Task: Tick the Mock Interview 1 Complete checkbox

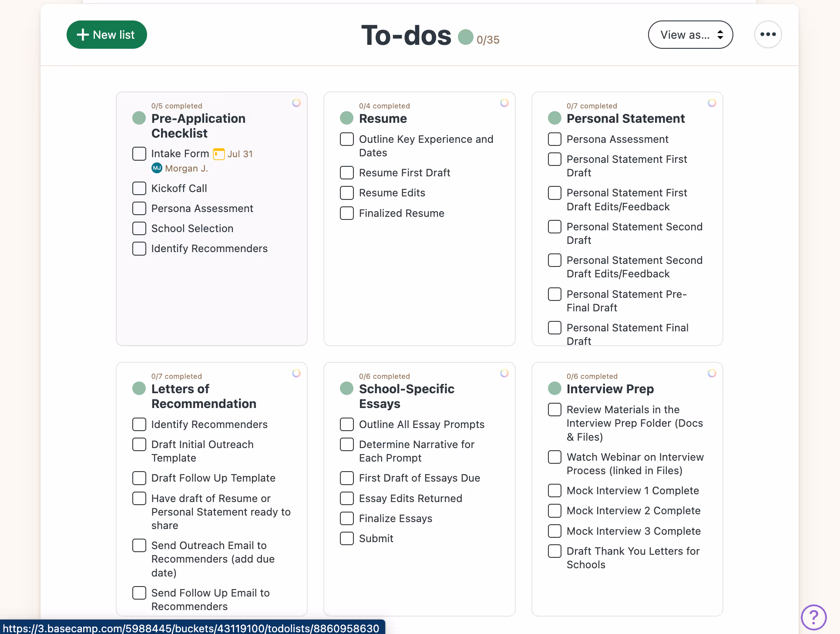Action: coord(554,490)
